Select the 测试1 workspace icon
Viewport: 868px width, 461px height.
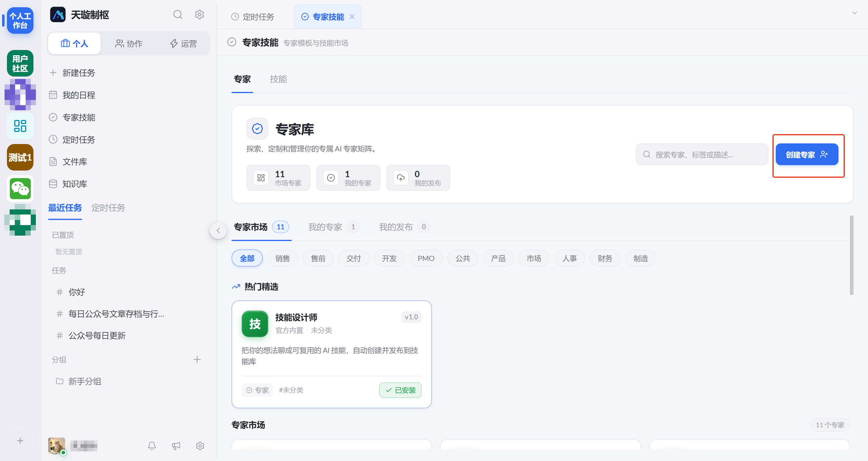[20, 157]
